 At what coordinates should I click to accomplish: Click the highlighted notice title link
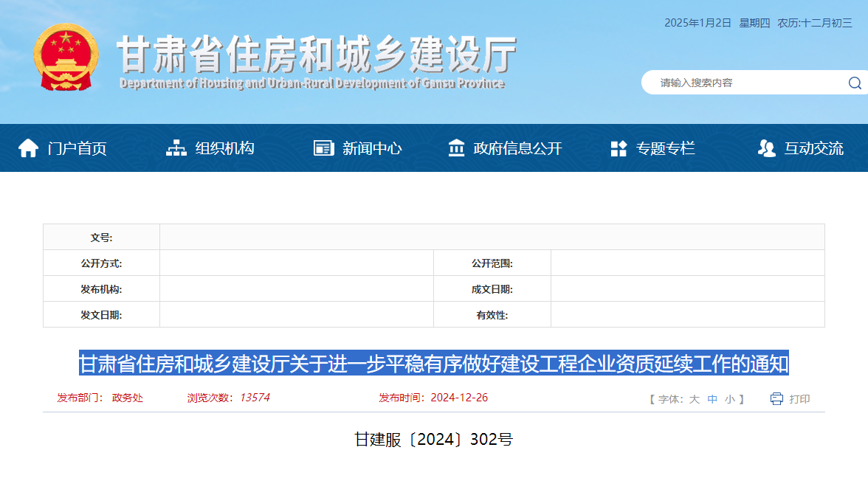coord(434,361)
